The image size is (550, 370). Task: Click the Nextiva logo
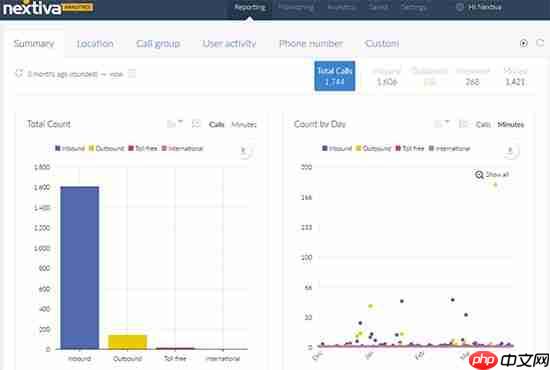48,8
